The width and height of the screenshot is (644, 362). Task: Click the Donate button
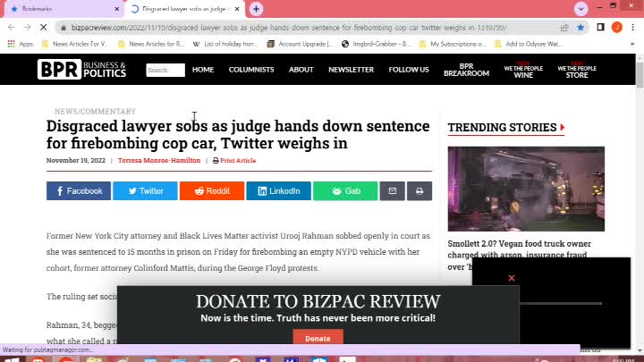(x=318, y=337)
